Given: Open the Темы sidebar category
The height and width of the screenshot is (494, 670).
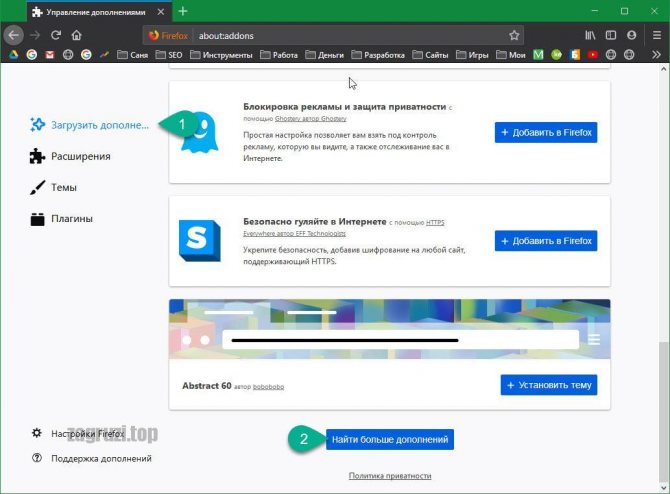Looking at the screenshot, I should click(53, 188).
